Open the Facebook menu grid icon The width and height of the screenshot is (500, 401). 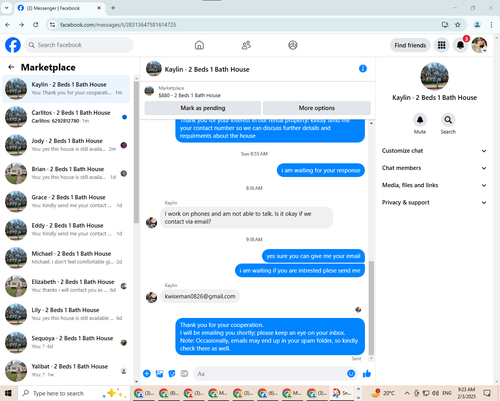[x=442, y=45]
